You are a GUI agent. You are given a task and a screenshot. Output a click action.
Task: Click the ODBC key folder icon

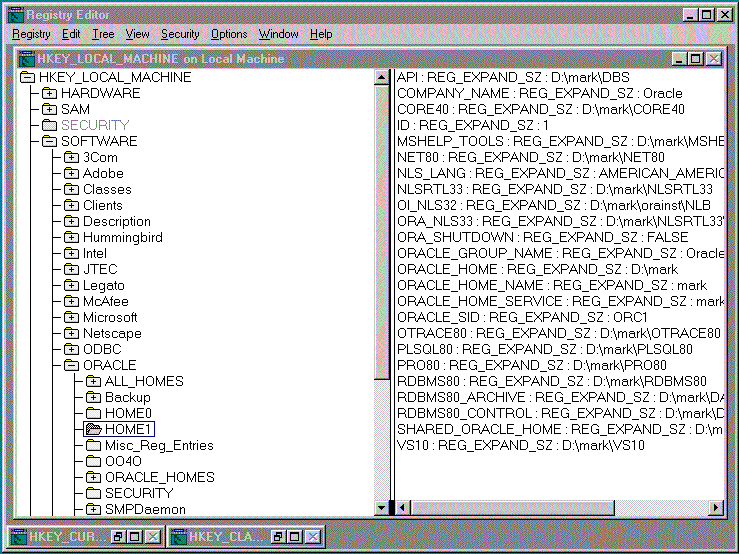click(71, 349)
